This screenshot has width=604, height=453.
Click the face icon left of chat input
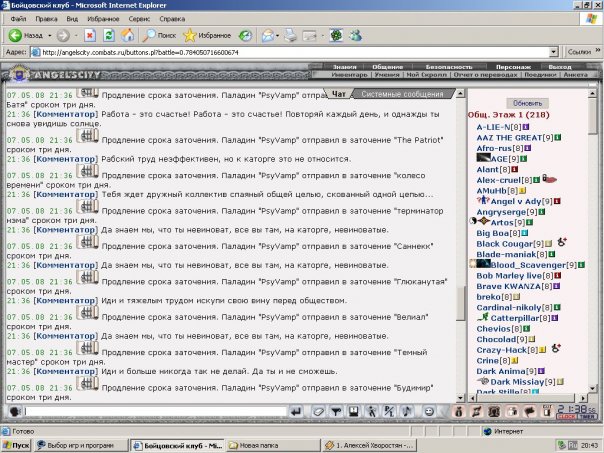(15, 411)
